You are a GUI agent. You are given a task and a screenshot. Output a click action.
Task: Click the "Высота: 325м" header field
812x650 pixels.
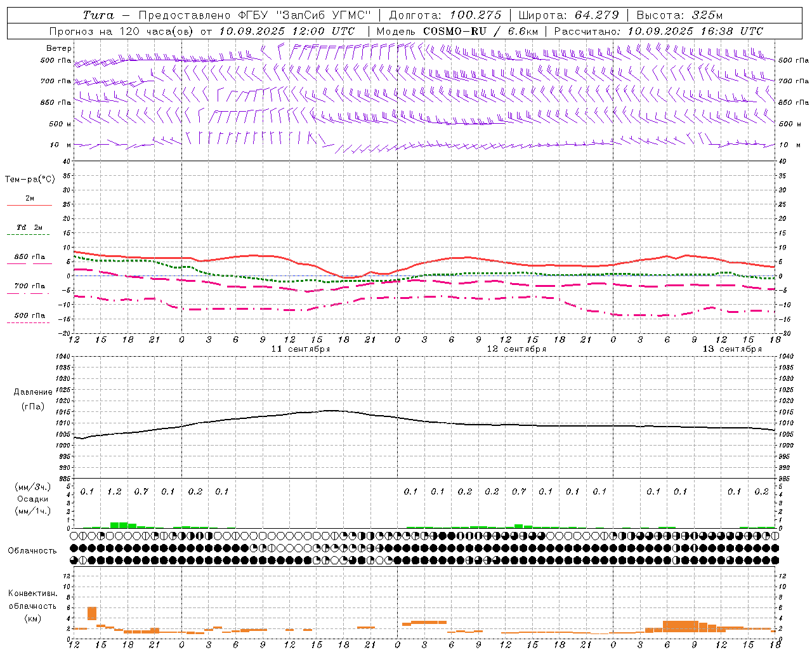pos(679,15)
